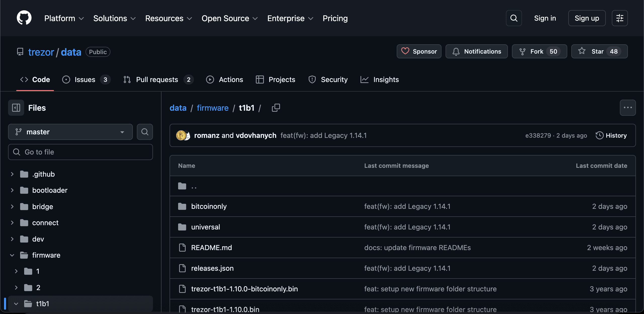Click the Notifications bell icon
This screenshot has height=314, width=644.
click(456, 51)
